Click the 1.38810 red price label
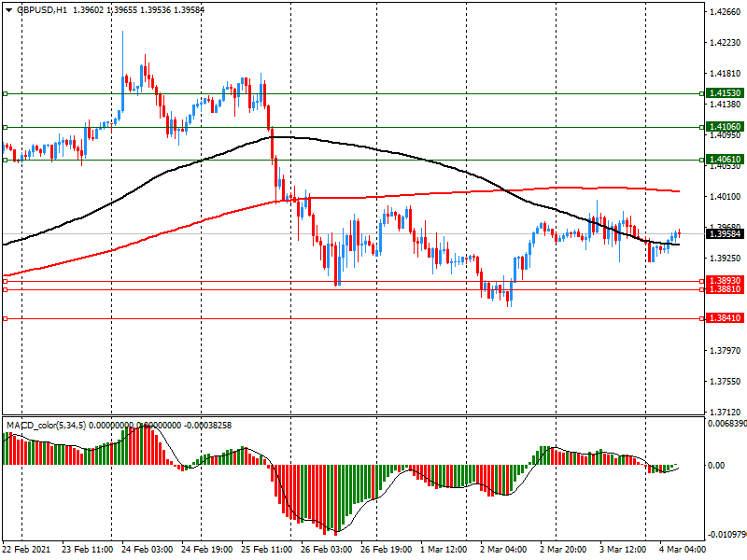The width and height of the screenshot is (747, 560). tap(725, 290)
